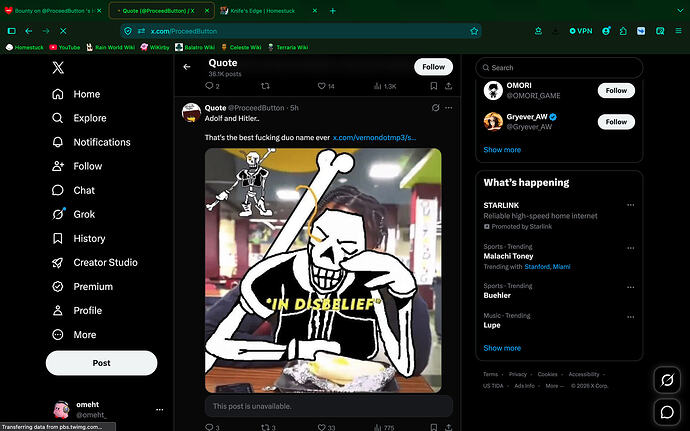690x431 pixels.
Task: View analytics showing 1.3K views
Action: [385, 86]
